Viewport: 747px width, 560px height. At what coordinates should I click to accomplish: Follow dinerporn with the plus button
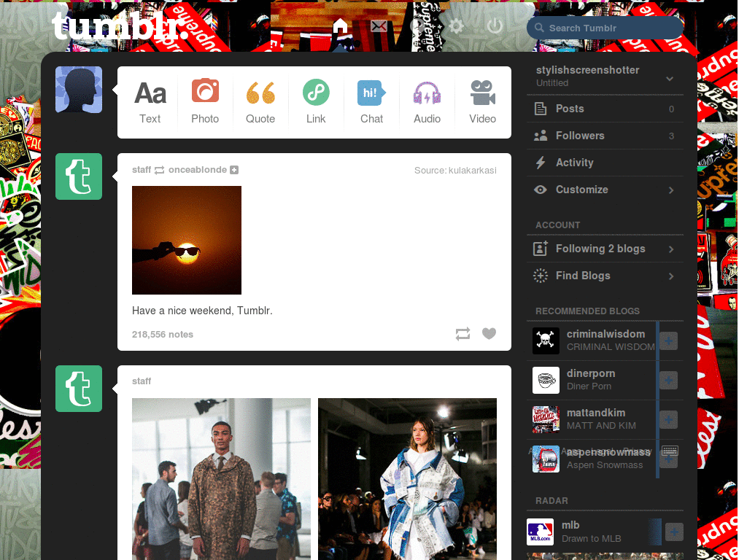coord(669,380)
